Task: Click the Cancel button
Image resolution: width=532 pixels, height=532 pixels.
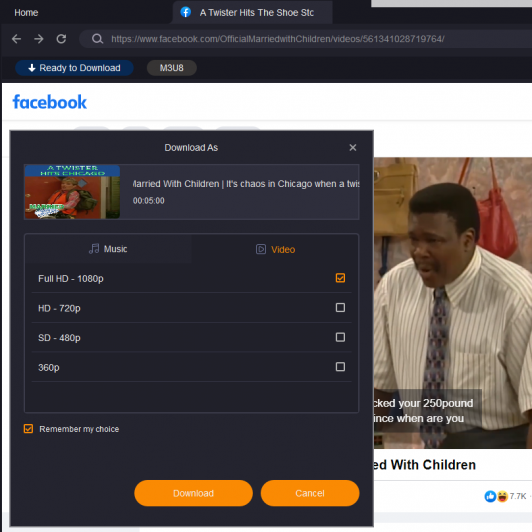Action: [310, 493]
